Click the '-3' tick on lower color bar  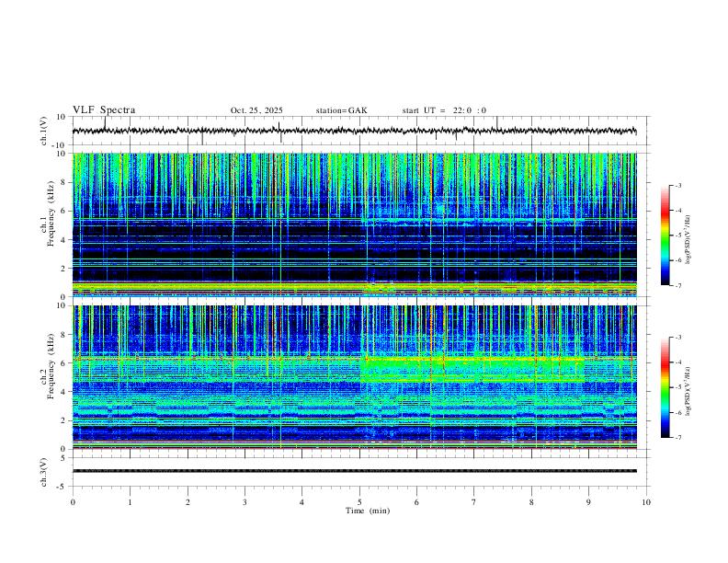click(x=678, y=338)
